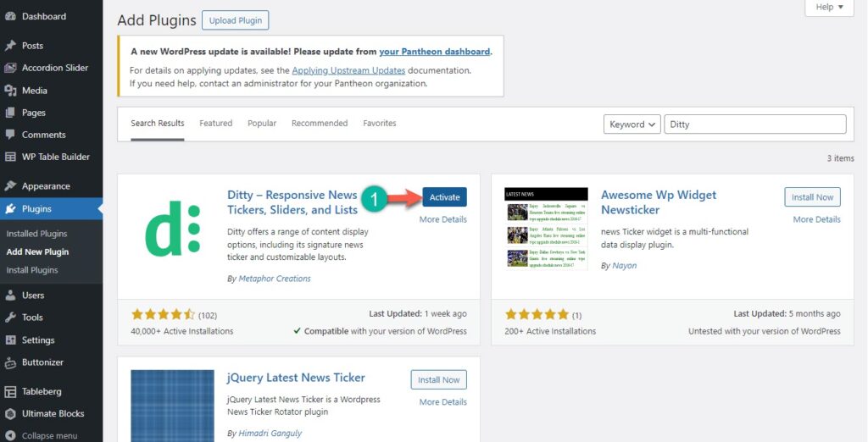Open More Details for jQuery Latest News Ticker
Image resolution: width=868 pixels, height=442 pixels.
(442, 401)
